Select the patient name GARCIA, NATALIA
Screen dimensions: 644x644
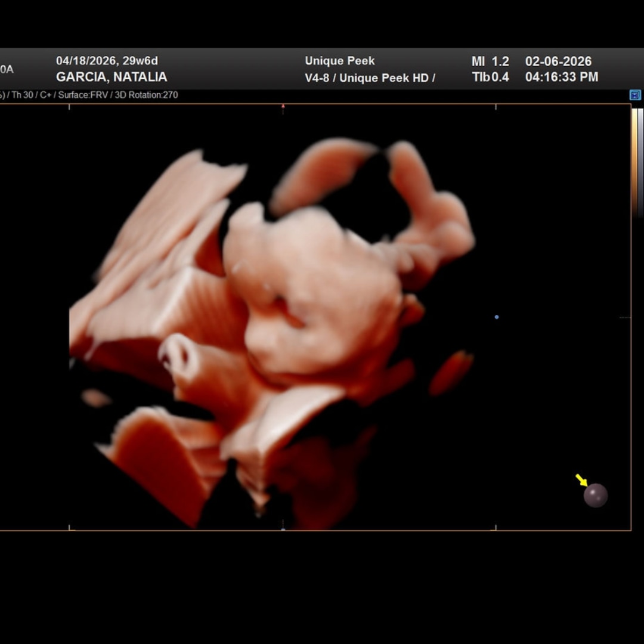[112, 77]
